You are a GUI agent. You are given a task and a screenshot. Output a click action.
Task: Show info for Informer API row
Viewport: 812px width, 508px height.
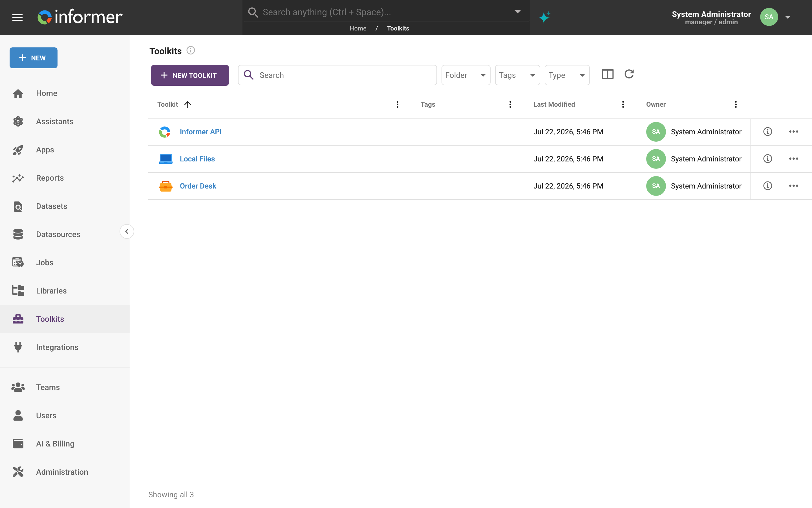coord(767,132)
